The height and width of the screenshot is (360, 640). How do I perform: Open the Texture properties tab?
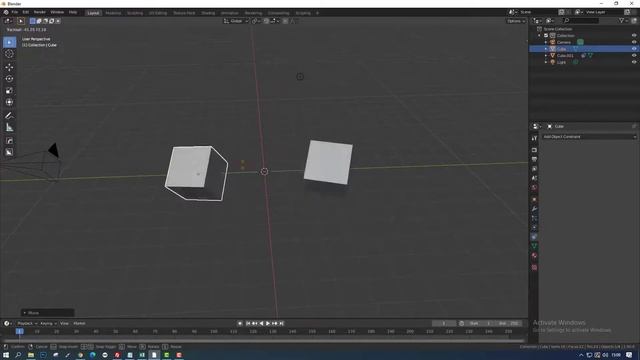tap(534, 267)
